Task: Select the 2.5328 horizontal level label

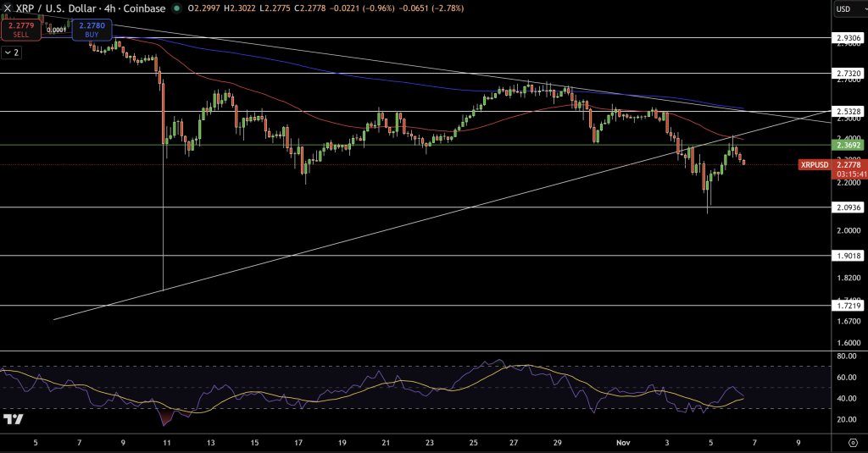Action: pyautogui.click(x=849, y=111)
